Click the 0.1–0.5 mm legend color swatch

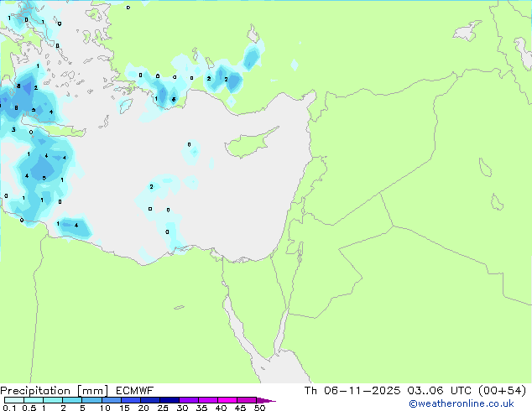(14, 400)
